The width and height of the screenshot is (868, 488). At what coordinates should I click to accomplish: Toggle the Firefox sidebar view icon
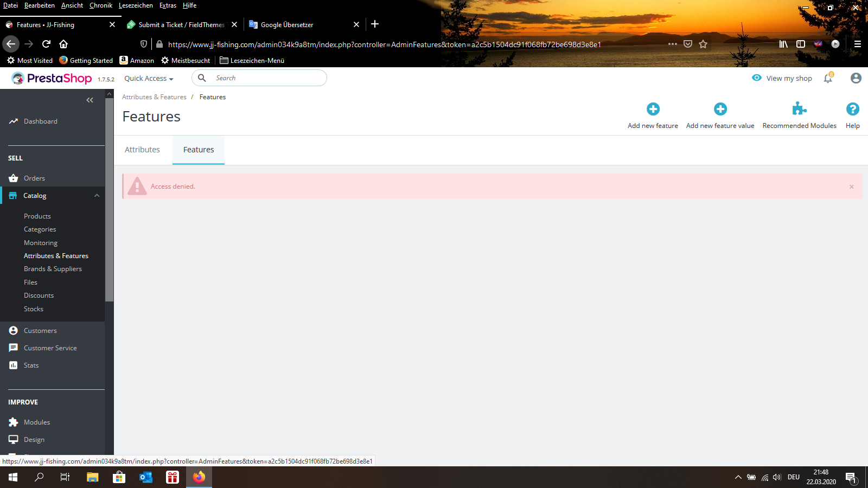pos(801,44)
